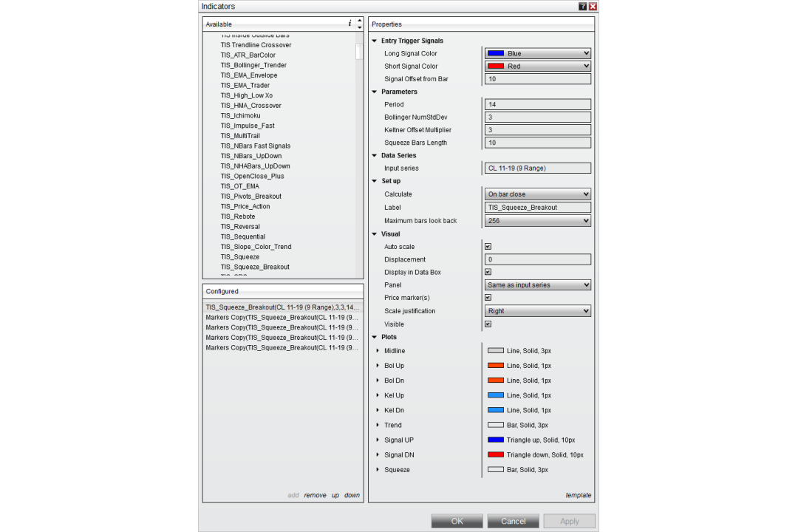Expand the Midline plot
This screenshot has width=798, height=532.
(378, 351)
